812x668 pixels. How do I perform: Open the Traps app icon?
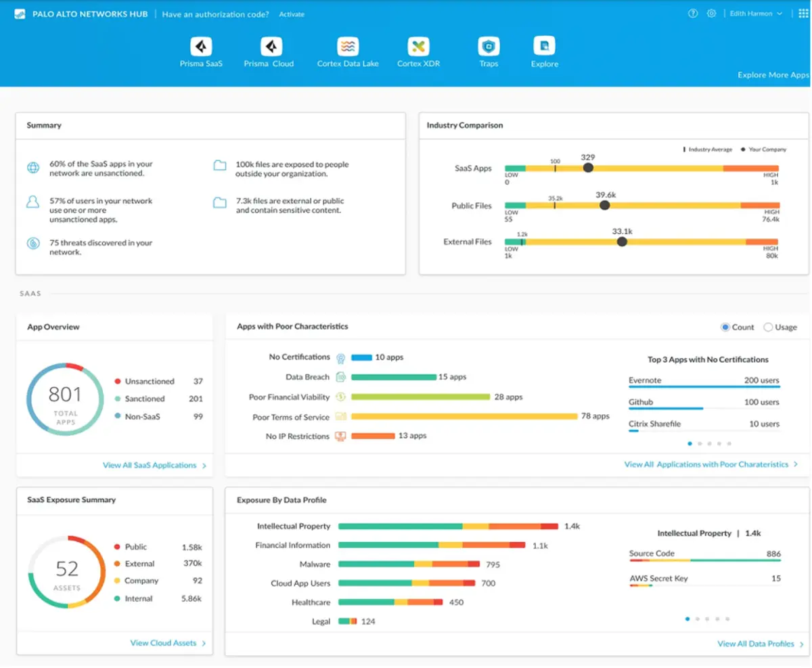pyautogui.click(x=489, y=47)
